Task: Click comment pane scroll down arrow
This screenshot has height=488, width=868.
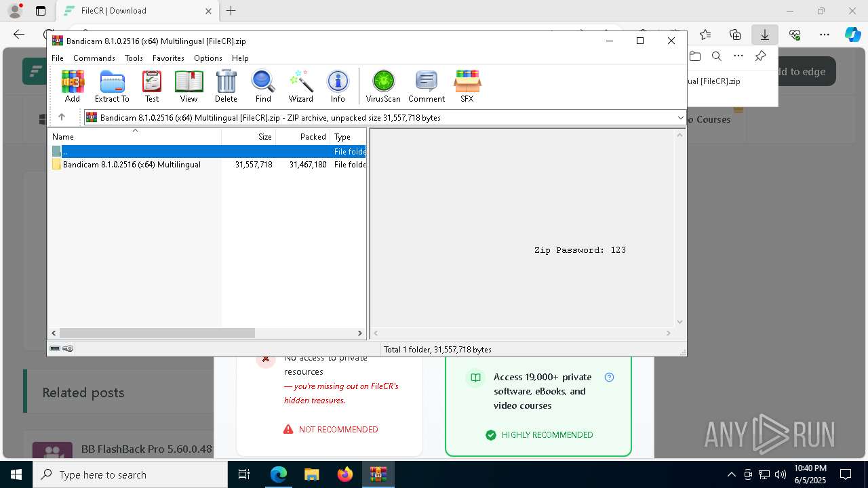Action: (x=679, y=322)
